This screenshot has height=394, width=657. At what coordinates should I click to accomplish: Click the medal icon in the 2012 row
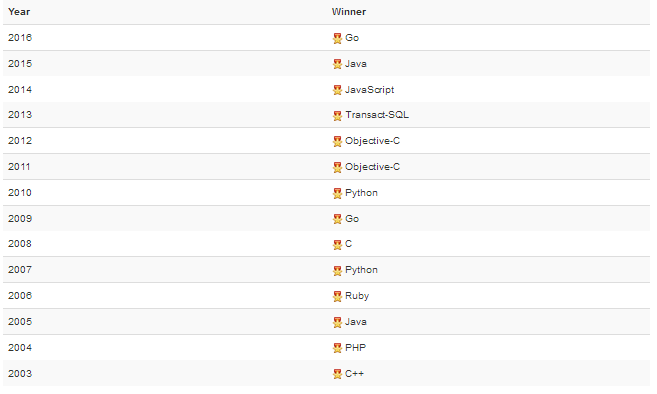[x=337, y=142]
